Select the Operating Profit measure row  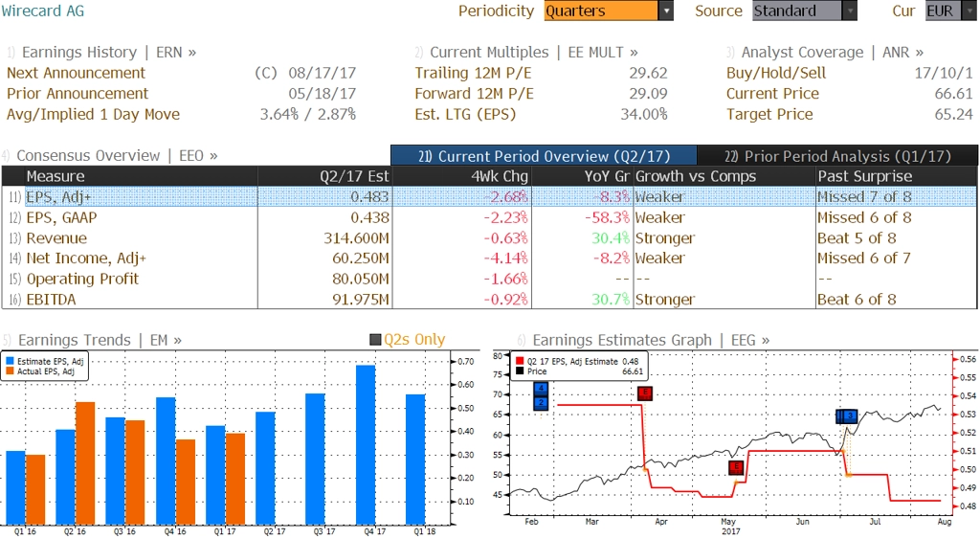point(489,279)
